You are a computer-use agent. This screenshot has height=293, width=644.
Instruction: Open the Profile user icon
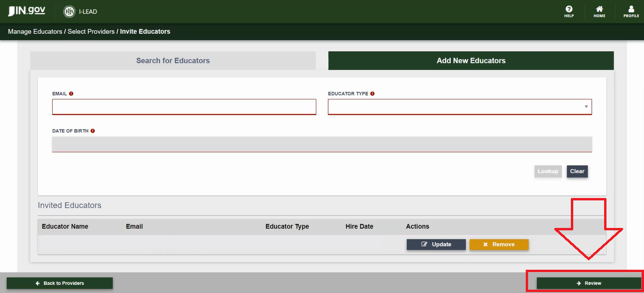click(631, 9)
